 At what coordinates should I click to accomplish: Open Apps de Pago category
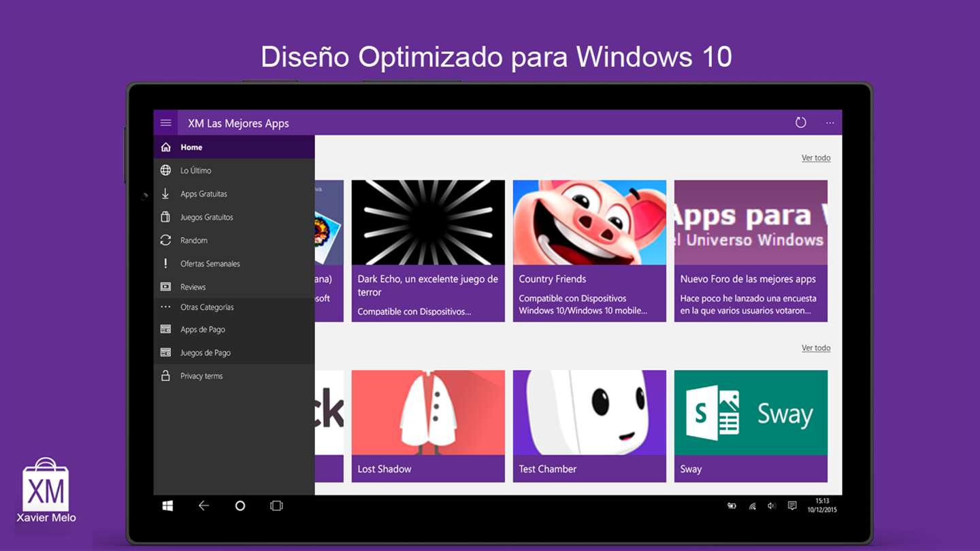point(234,329)
